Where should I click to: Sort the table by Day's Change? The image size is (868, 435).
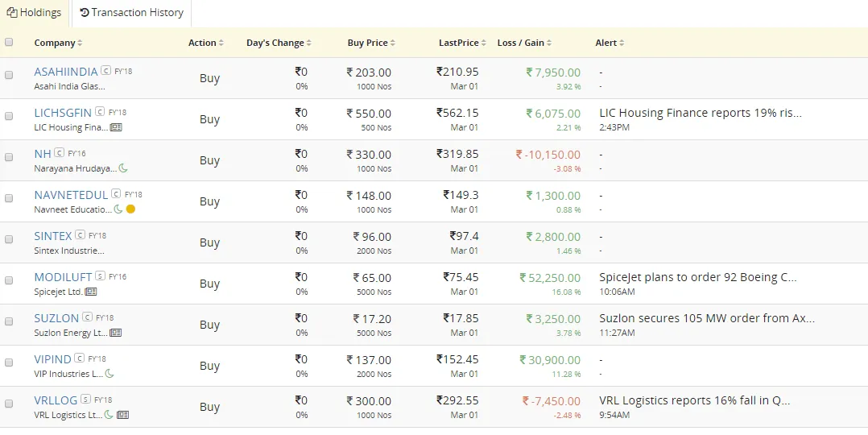coord(279,43)
